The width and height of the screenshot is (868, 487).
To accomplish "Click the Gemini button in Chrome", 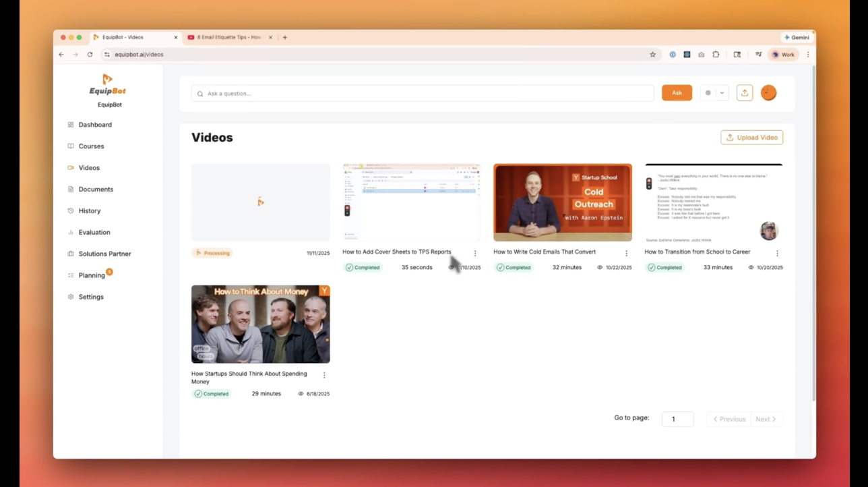I will [x=797, y=38].
